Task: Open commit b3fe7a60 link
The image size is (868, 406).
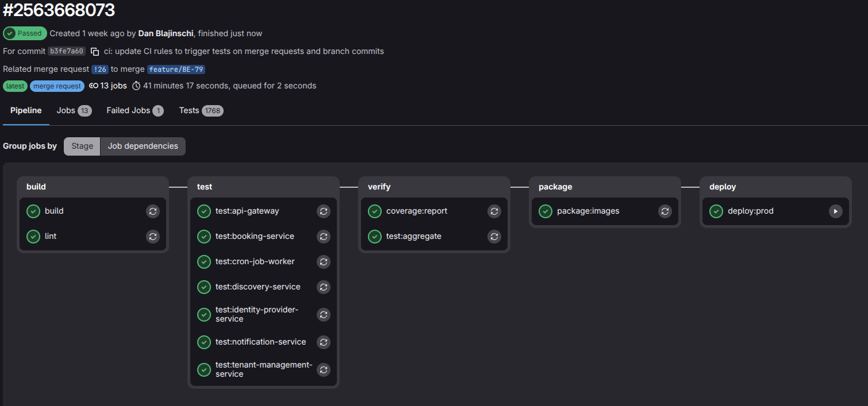Action: click(x=67, y=51)
